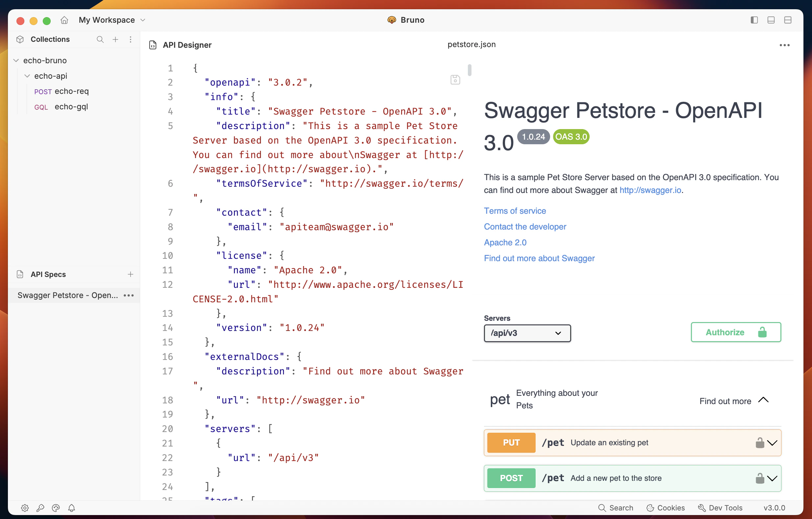812x519 pixels.
Task: Open the three-dot menu next to petstore.json
Action: point(785,45)
